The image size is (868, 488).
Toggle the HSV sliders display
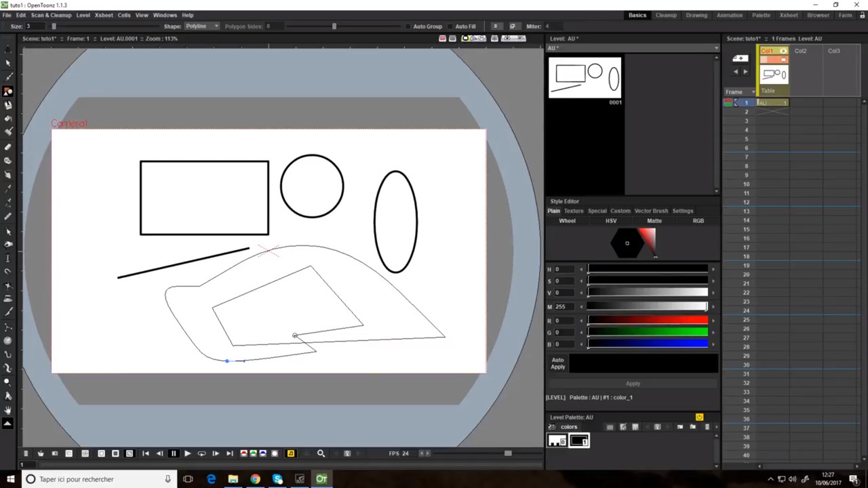point(611,221)
